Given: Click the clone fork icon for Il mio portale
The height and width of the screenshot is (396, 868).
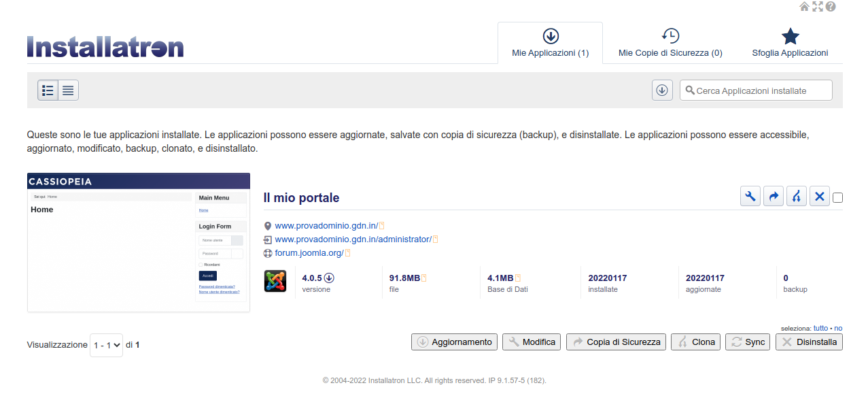Looking at the screenshot, I should point(797,197).
